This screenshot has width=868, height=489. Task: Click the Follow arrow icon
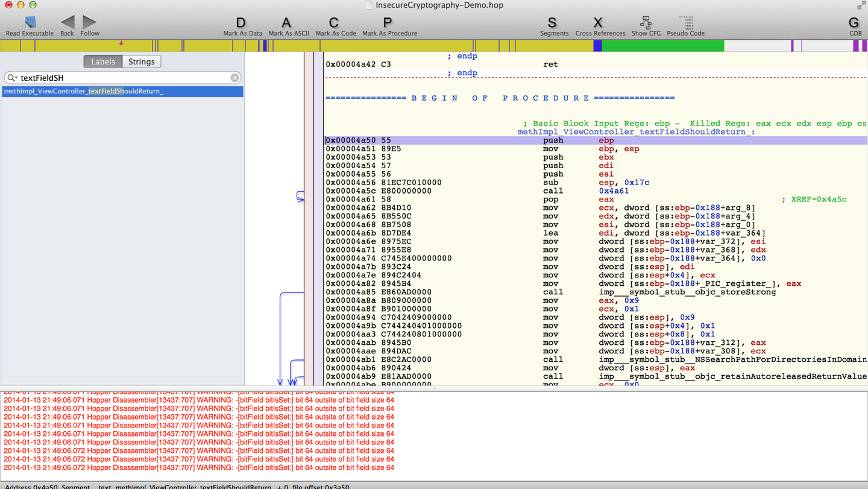pos(89,23)
